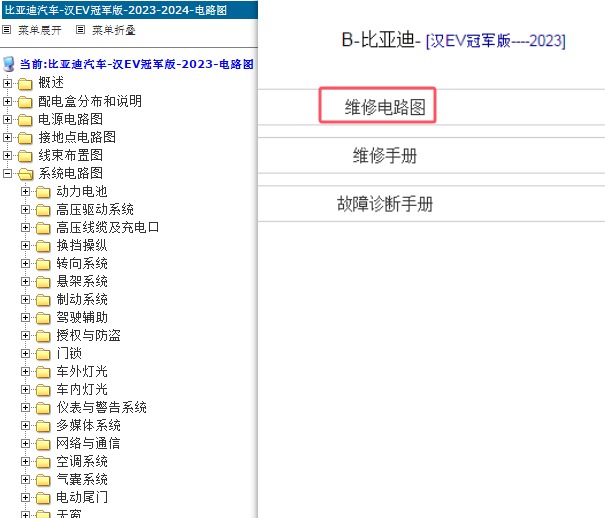605x518 pixels.
Task: Select the 制动系统 tree label
Action: point(82,300)
